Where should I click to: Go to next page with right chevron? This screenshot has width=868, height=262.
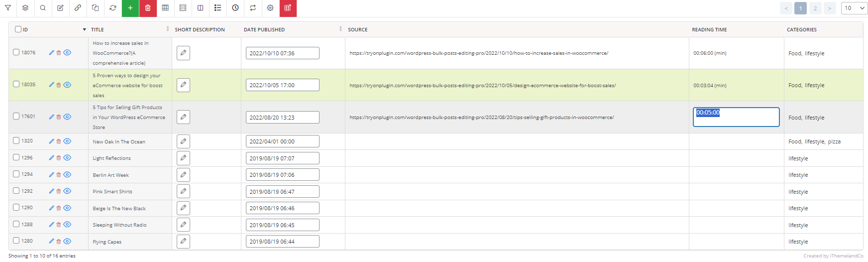829,8
